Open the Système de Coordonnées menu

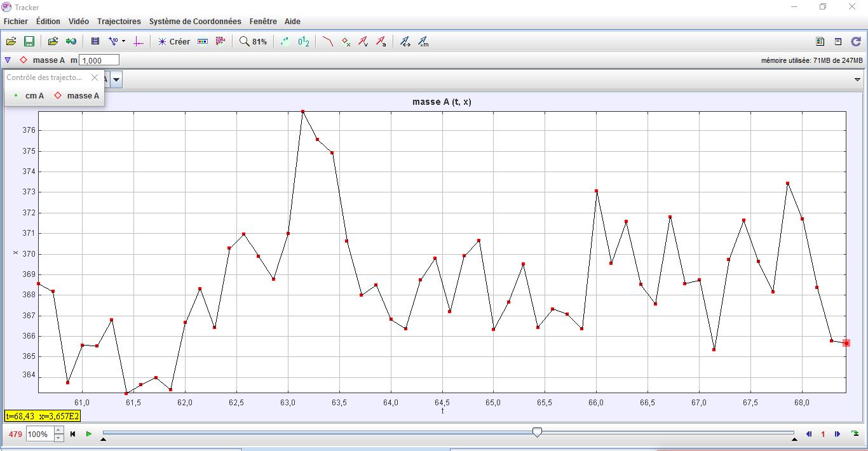pos(195,21)
